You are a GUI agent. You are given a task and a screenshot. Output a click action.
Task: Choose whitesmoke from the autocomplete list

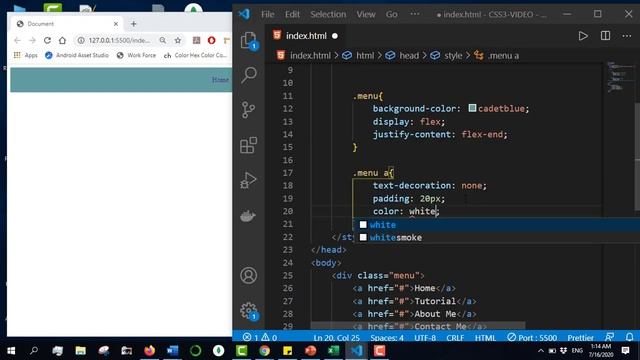(496, 237)
